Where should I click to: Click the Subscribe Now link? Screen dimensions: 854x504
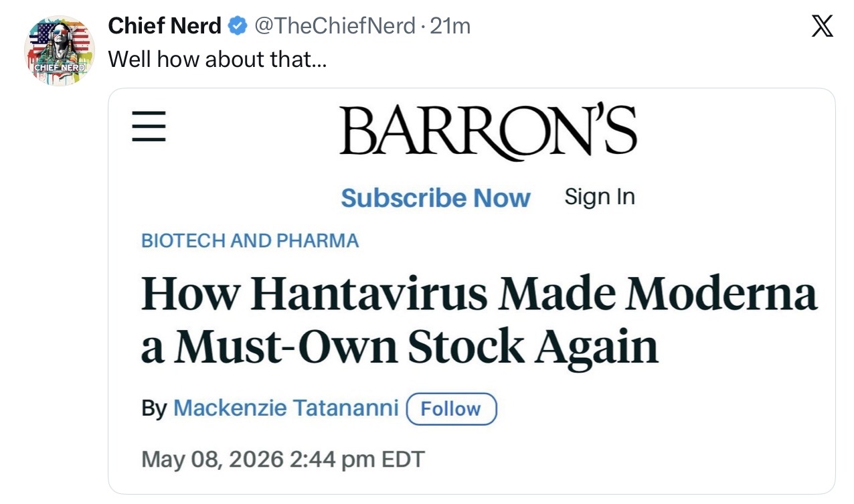pos(436,198)
